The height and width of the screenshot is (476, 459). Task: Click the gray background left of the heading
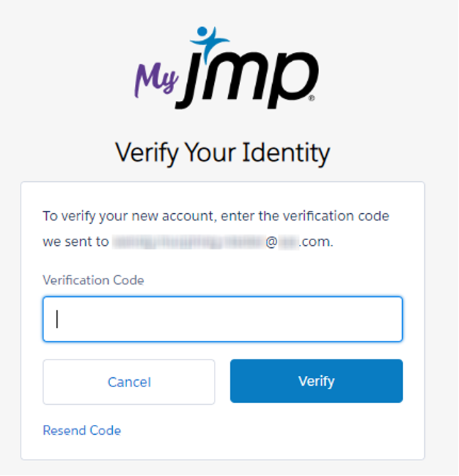click(50, 152)
